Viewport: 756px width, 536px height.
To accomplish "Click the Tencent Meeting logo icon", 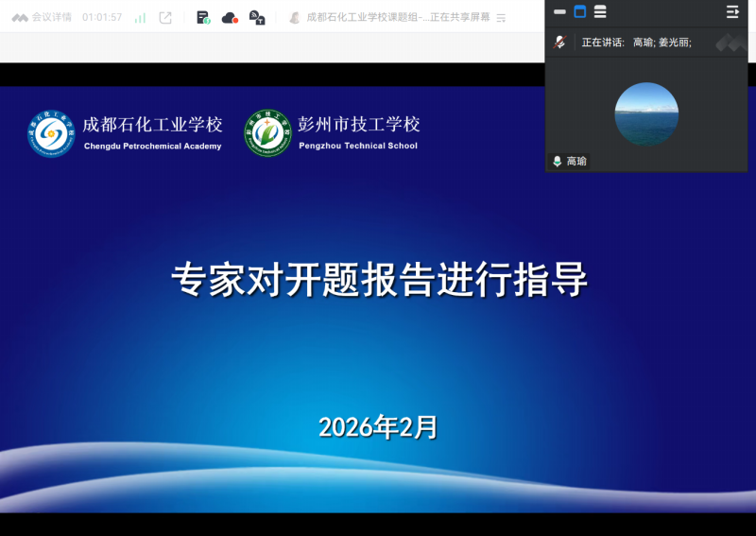I will (x=19, y=17).
